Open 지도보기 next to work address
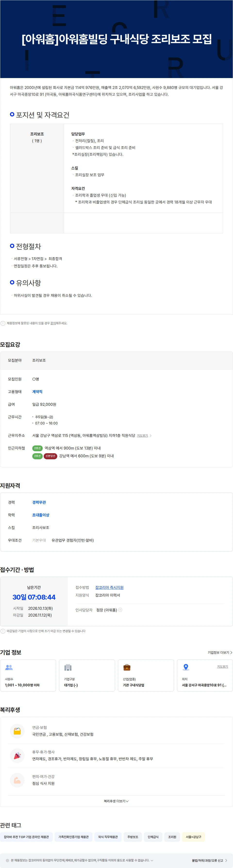This screenshot has height=868, width=233. [142, 435]
